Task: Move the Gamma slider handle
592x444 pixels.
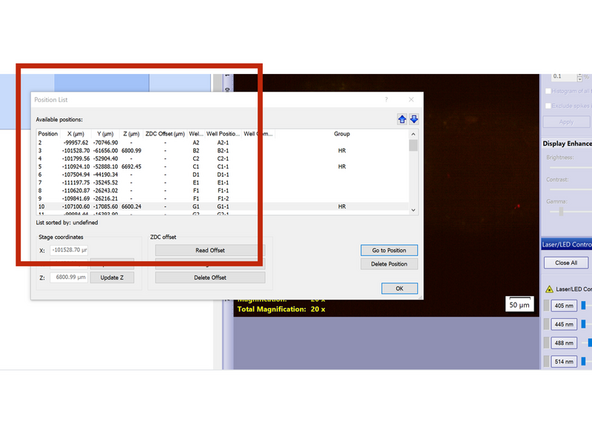Action: (x=561, y=211)
